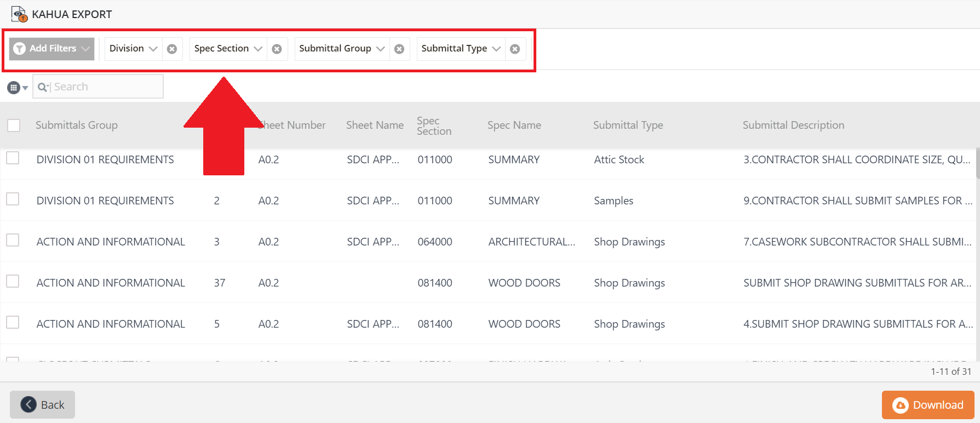Go Back to the previous screen
The image size is (980, 423).
click(x=42, y=405)
